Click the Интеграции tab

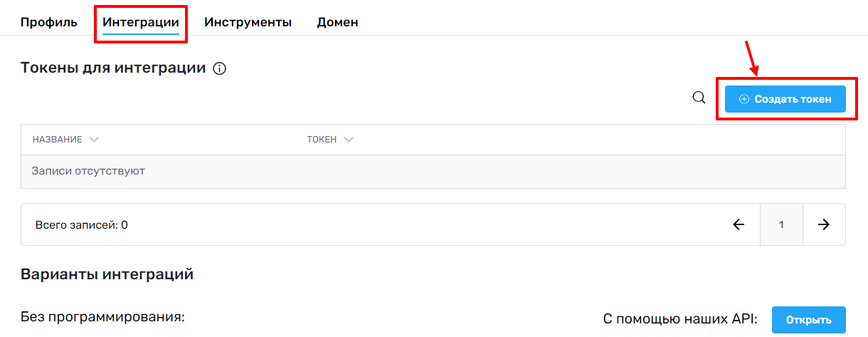pyautogui.click(x=140, y=22)
